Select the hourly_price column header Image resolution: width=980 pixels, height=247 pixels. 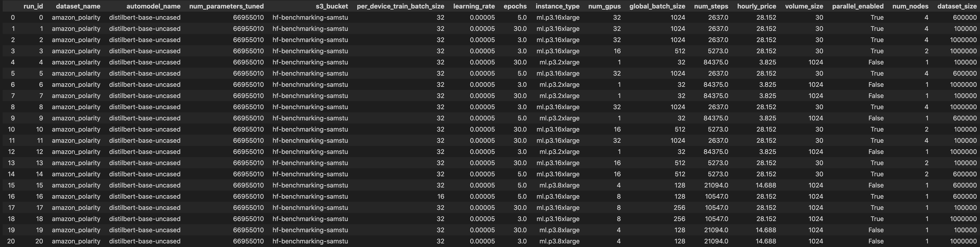(757, 6)
